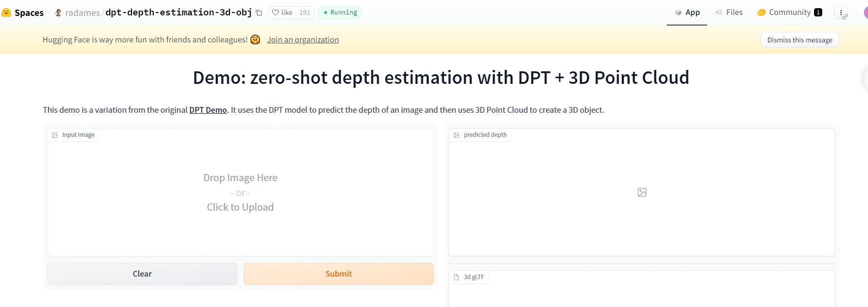This screenshot has width=868, height=307.
Task: Click Drop Image Here upload area
Action: [240, 192]
